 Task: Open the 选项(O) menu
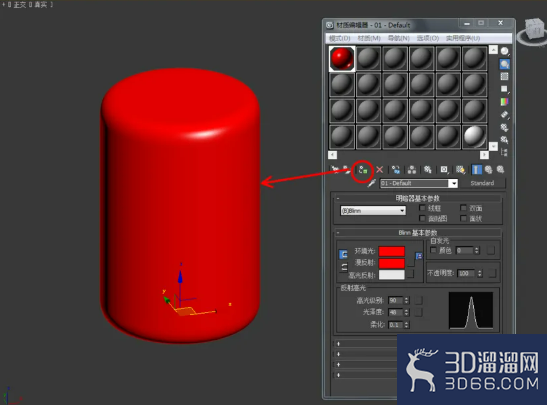pyautogui.click(x=428, y=38)
